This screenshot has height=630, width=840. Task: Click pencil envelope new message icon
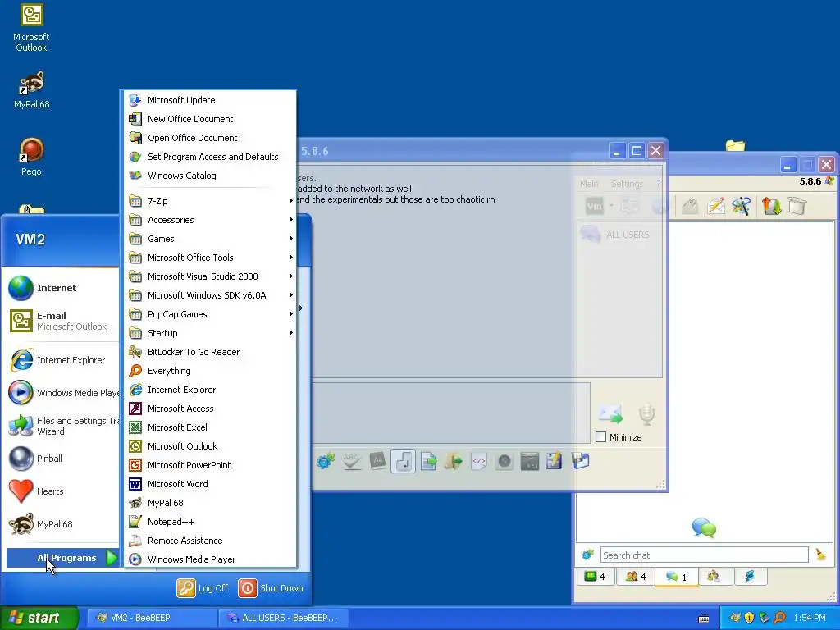(716, 206)
